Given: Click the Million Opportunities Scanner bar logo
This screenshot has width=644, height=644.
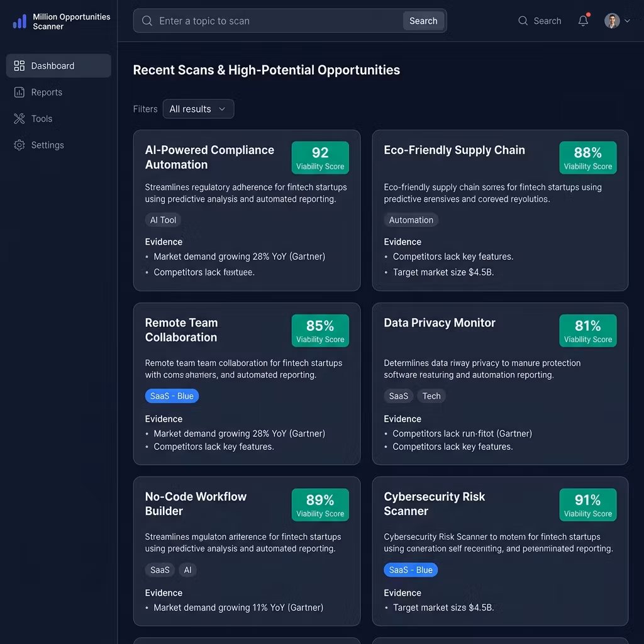Looking at the screenshot, I should pyautogui.click(x=19, y=21).
